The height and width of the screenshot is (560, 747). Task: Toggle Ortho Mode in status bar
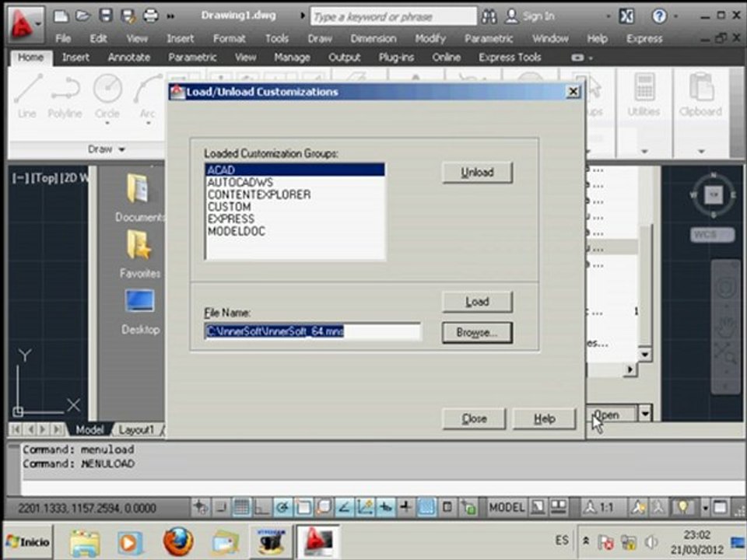261,508
